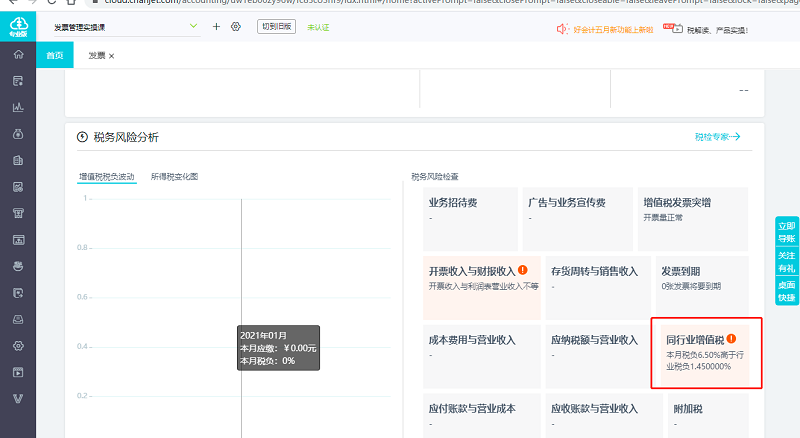Click the 2021年01月 chart tooltip

click(278, 348)
